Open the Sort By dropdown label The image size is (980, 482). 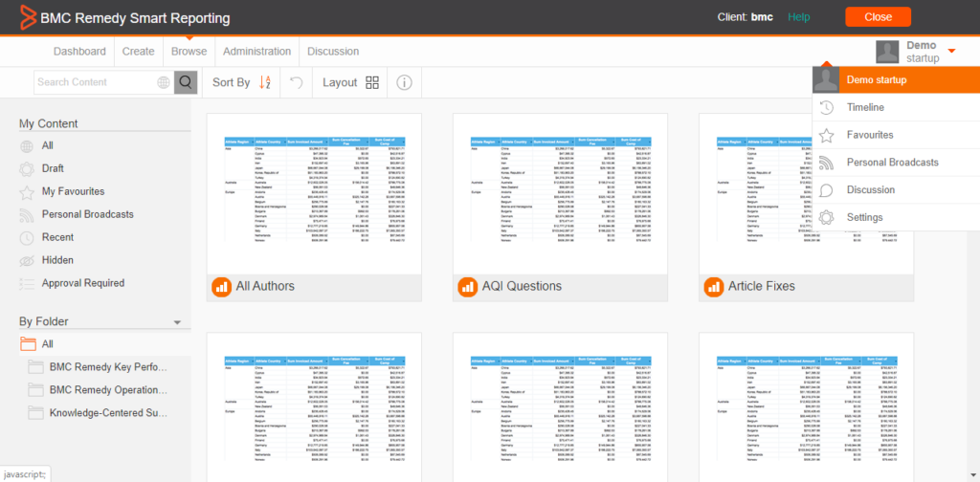pos(232,82)
